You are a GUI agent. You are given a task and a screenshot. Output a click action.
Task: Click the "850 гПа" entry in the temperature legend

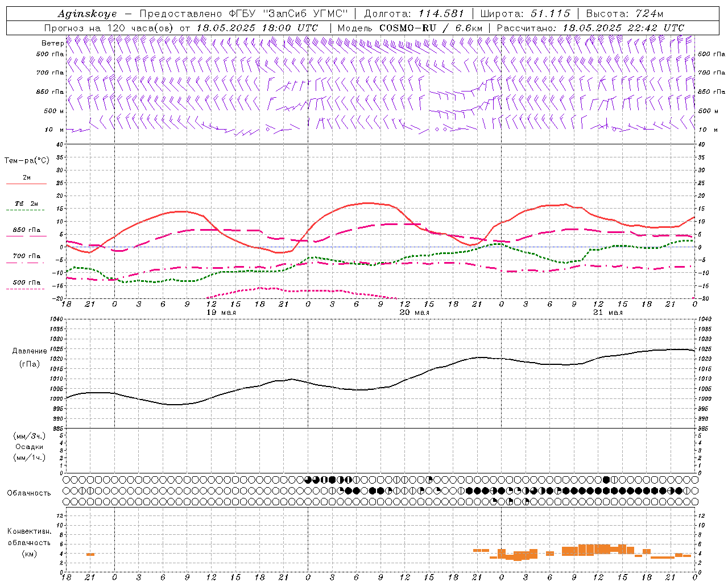[x=27, y=230]
